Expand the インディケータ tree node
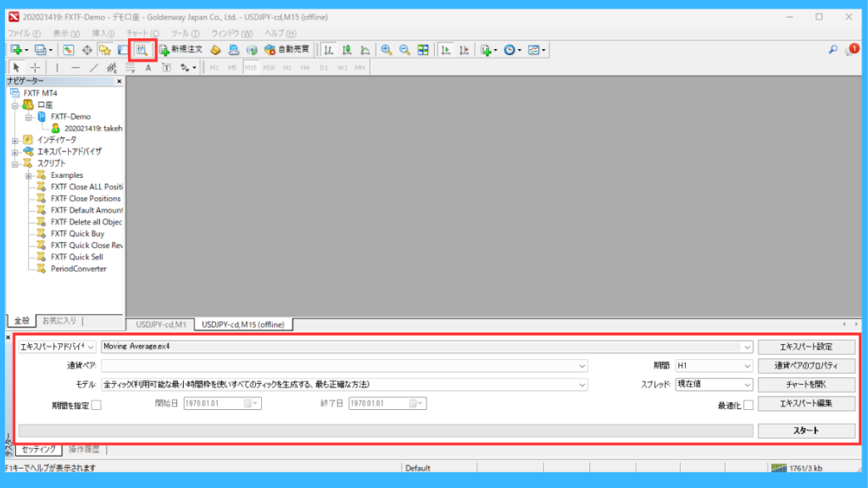Screen dimensions: 868x488 click(15, 140)
